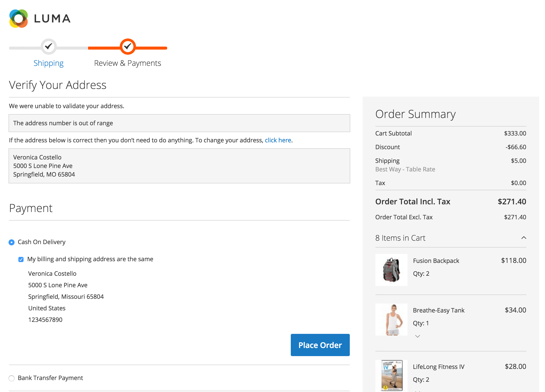Open the Fusion Backpack product image
The image size is (545, 392).
click(x=391, y=270)
